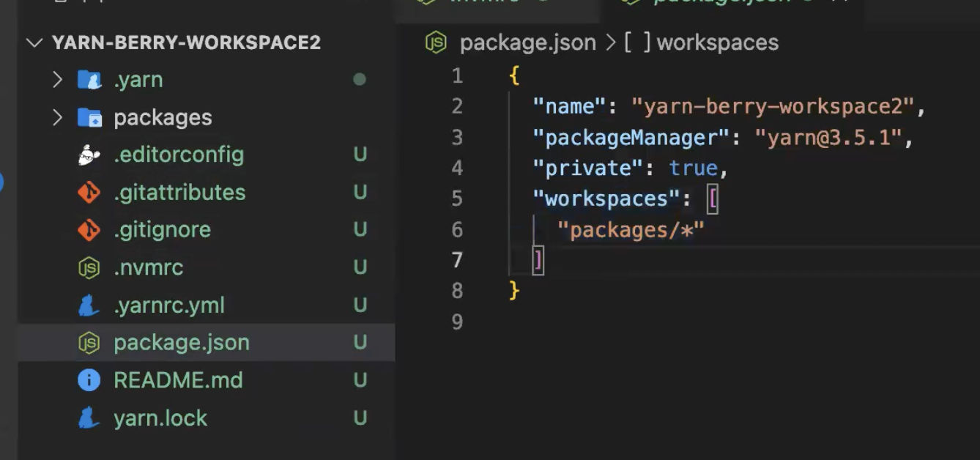
Task: Open the .editorconfig file
Action: coord(179,155)
